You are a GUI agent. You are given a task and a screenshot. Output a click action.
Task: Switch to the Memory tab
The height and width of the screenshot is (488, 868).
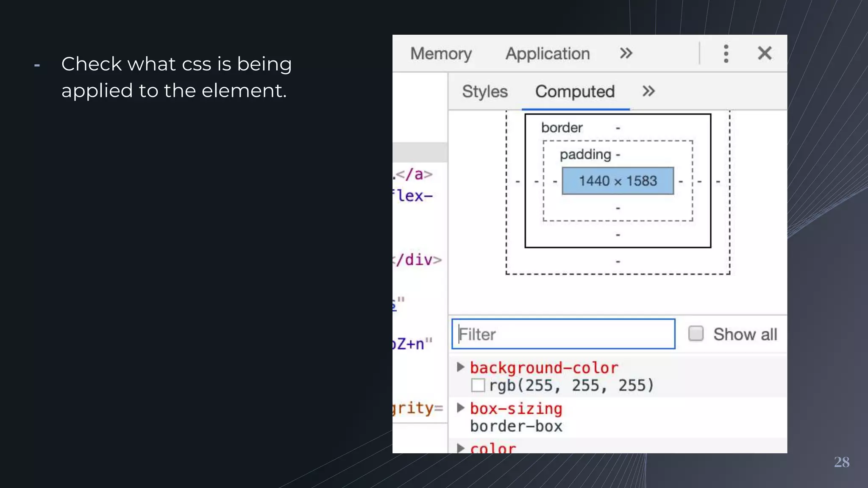(x=441, y=54)
